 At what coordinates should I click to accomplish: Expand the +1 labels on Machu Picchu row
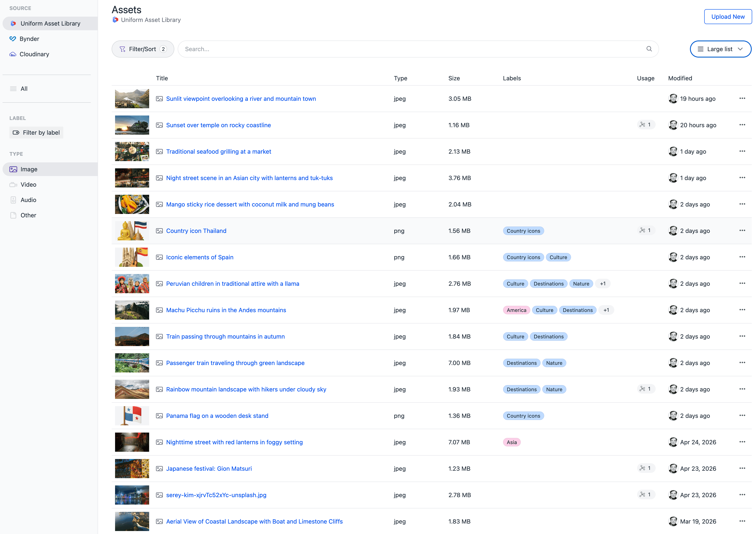pyautogui.click(x=606, y=310)
